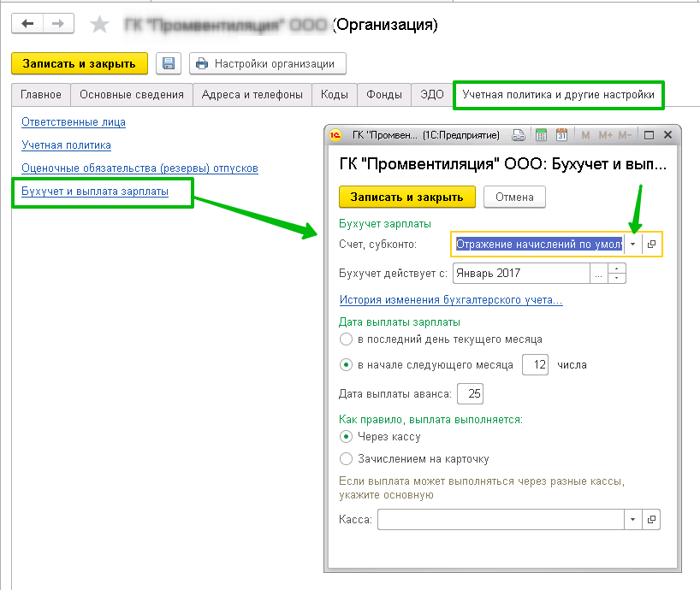
Task: Open the ЭДО tab
Action: pos(431,95)
